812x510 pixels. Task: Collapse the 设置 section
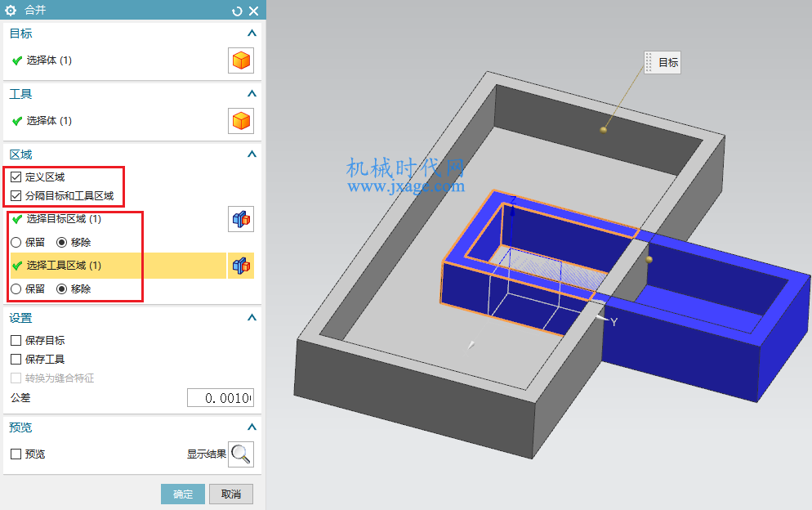click(x=252, y=318)
